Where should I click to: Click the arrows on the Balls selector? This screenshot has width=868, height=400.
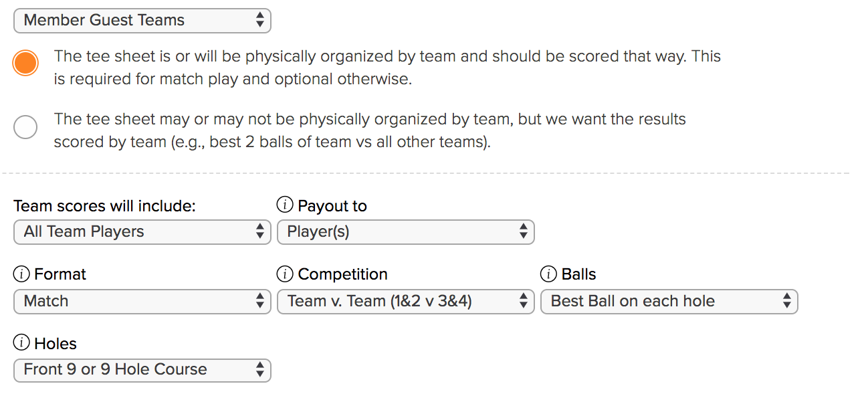[x=787, y=302]
